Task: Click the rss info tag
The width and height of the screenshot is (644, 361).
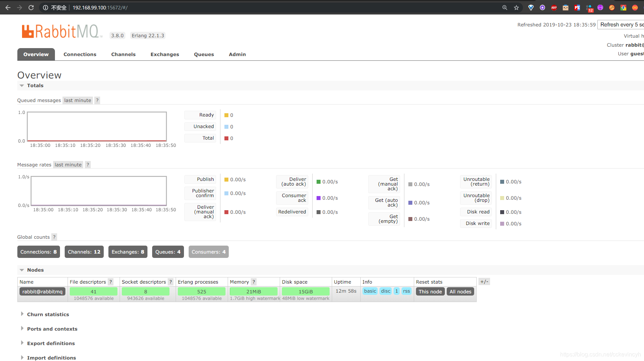Action: [x=407, y=291]
